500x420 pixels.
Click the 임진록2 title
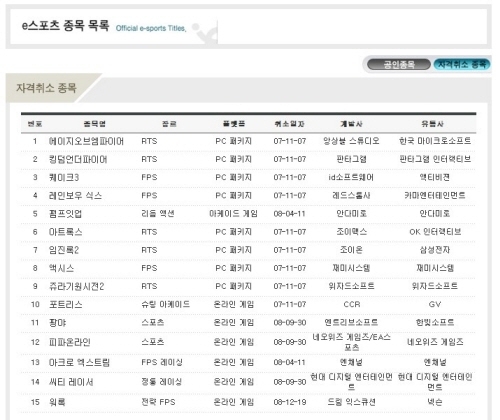tap(64, 250)
